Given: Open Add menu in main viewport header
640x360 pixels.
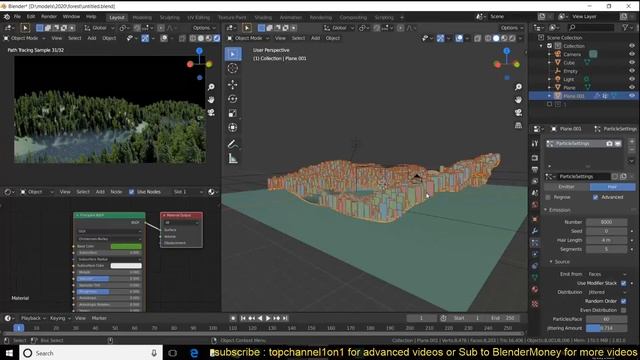Looking at the screenshot, I should click(x=316, y=38).
